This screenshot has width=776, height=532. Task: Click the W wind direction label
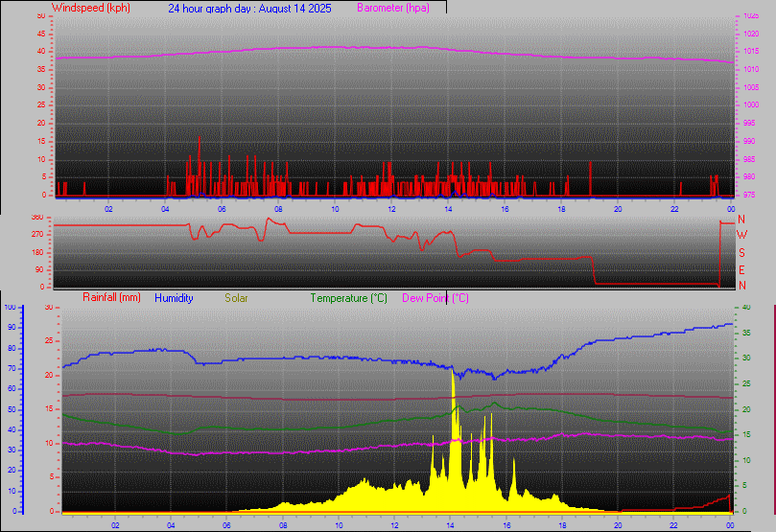click(741, 235)
